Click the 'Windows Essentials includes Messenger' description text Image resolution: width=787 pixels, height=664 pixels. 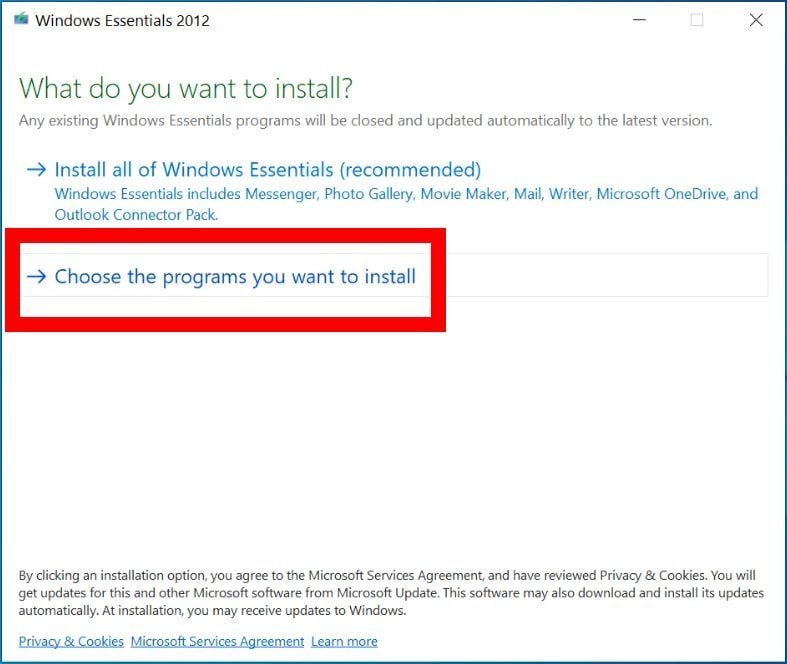click(x=406, y=204)
